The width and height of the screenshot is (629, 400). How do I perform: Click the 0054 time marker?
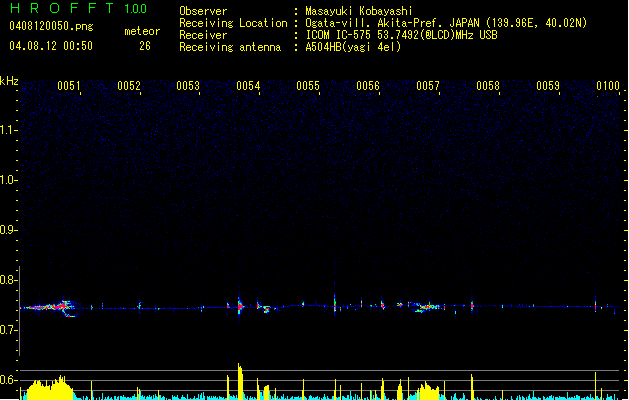pos(248,85)
